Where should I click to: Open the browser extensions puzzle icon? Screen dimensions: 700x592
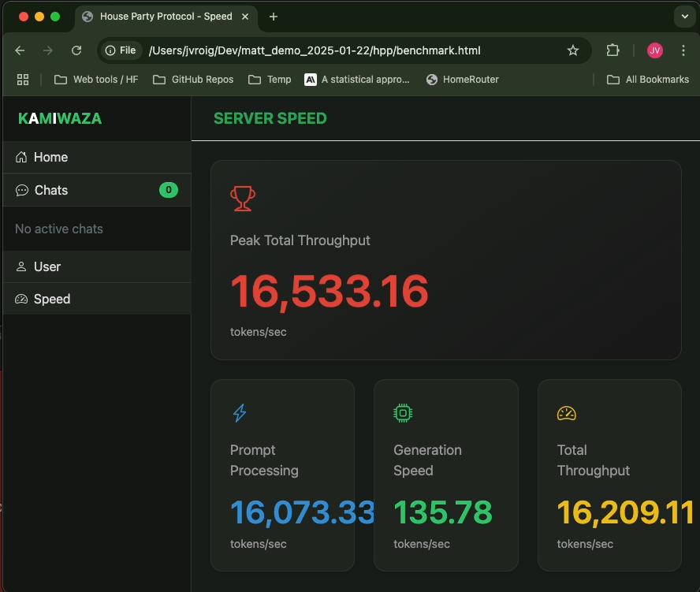click(x=613, y=50)
